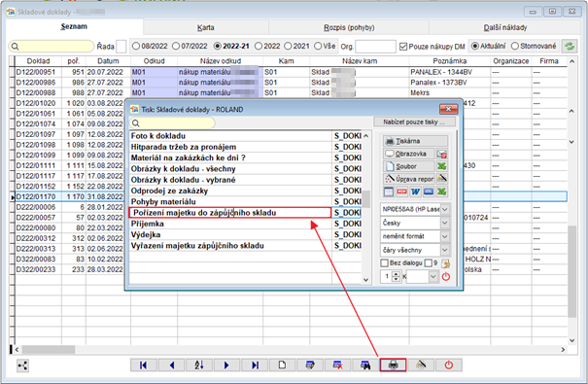Open the dropdown next to copies count
The height and width of the screenshot is (384, 588).
pos(433,277)
